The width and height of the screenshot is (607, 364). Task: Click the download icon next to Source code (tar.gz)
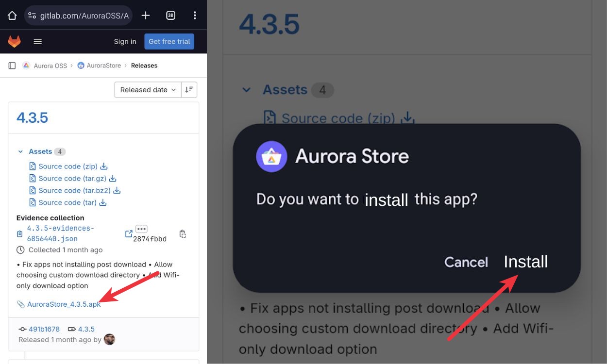[x=112, y=178]
